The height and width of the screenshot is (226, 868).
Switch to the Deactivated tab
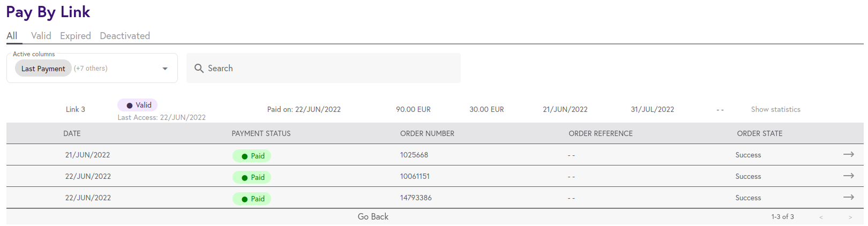click(x=125, y=36)
